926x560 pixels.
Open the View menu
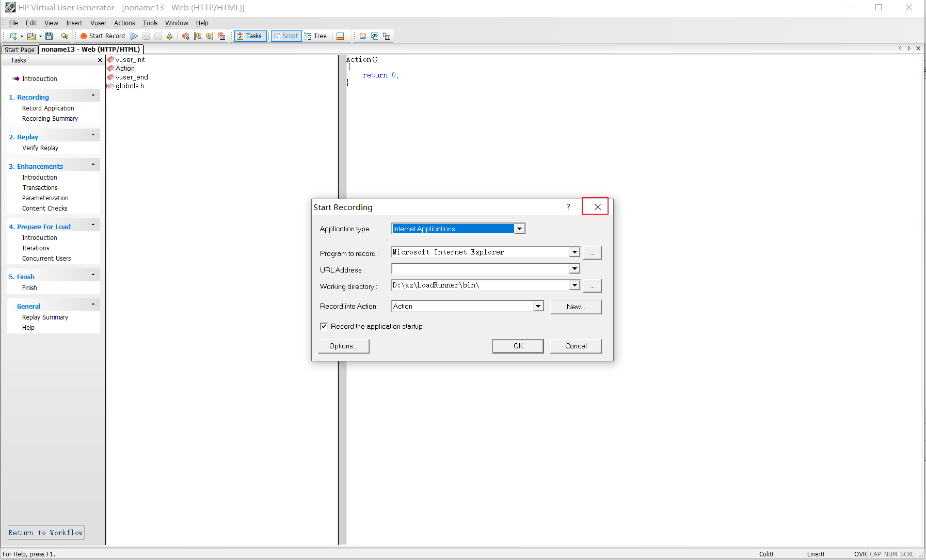pos(51,23)
